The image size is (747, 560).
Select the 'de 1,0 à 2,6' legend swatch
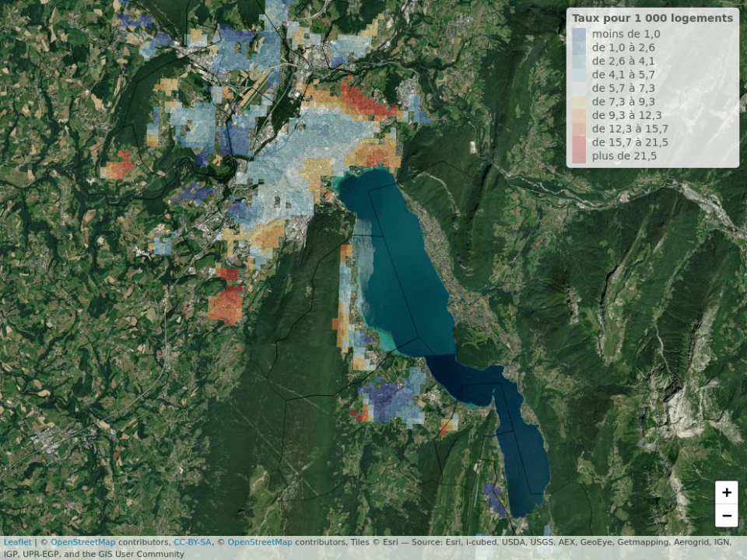tap(579, 47)
